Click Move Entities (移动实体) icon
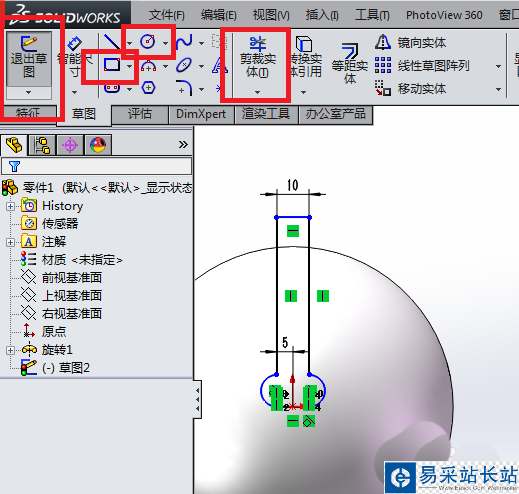The height and width of the screenshot is (494, 519). coord(383,88)
